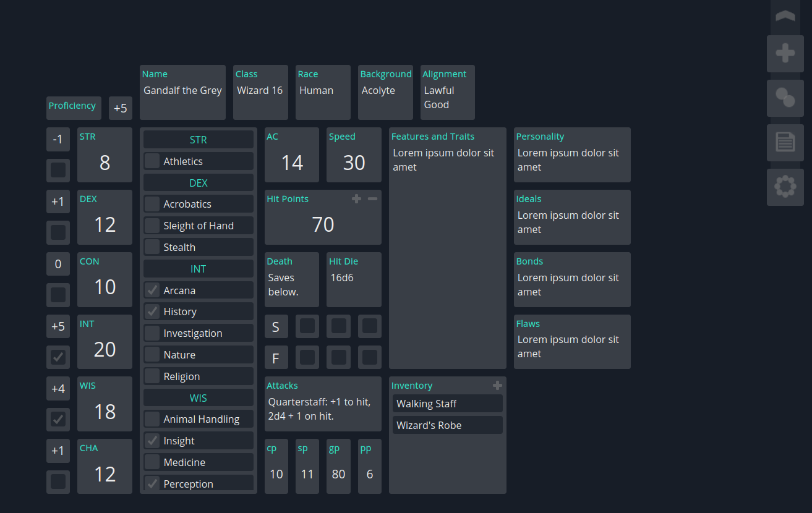Uncheck the INT saving throw proficiency checkbox
Screen dimensions: 812x513
(x=58, y=357)
